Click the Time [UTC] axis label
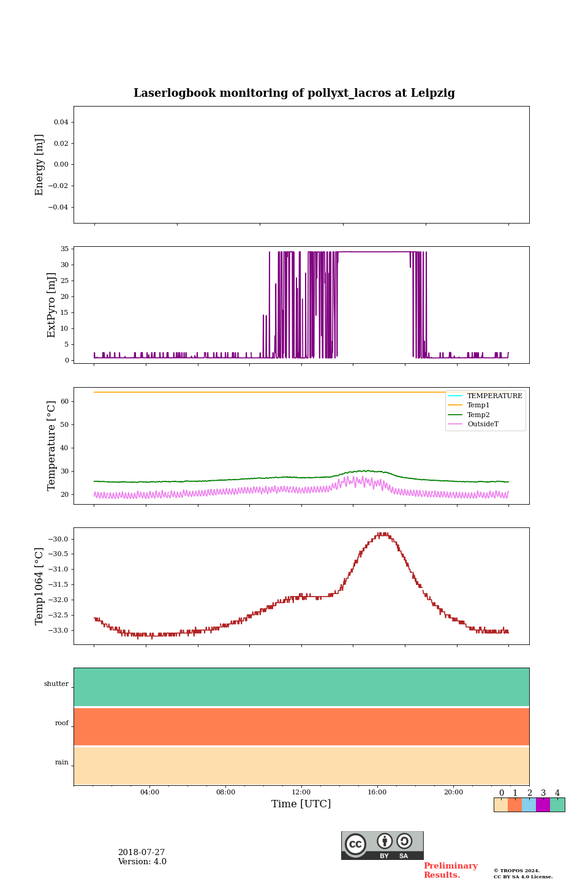This screenshot has width=588, height=882. 301,804
